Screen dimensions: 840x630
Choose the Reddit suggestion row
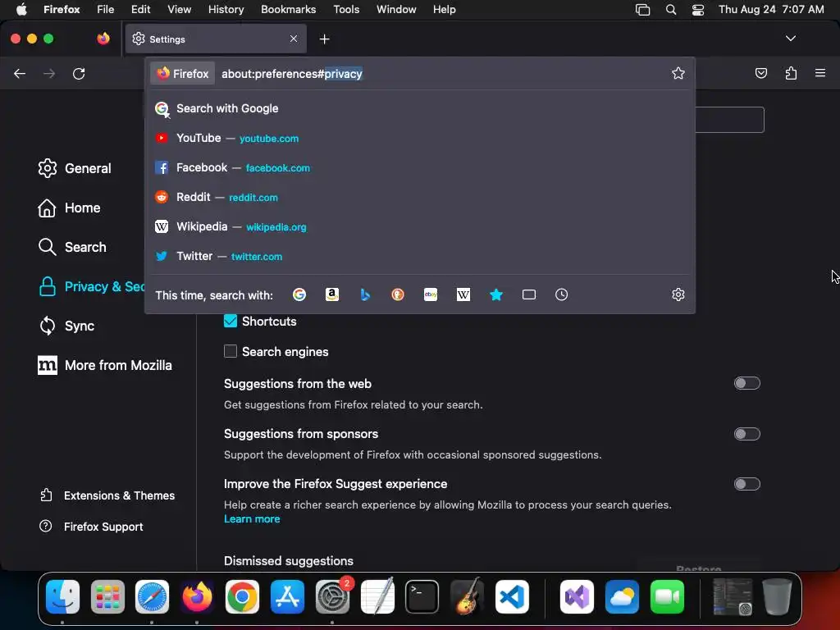(420, 197)
